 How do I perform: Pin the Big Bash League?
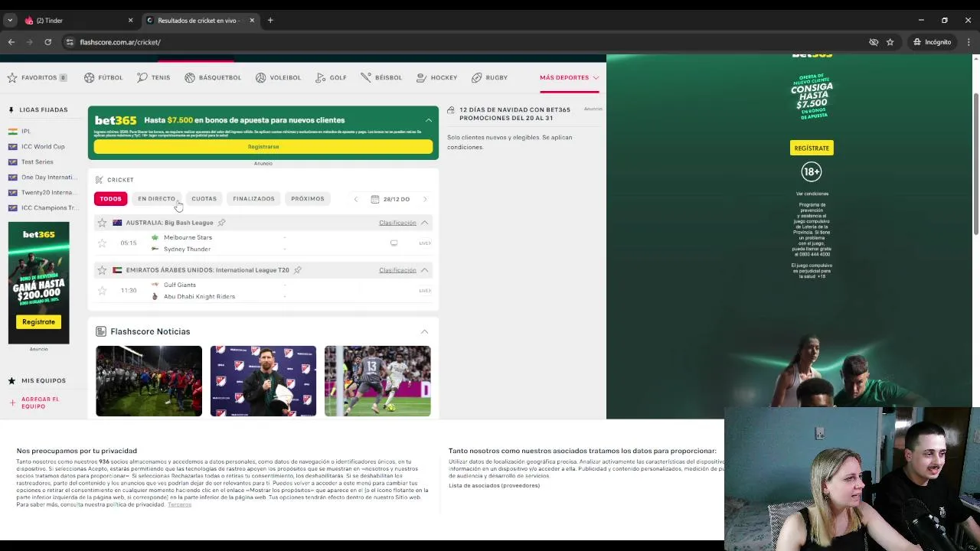pyautogui.click(x=221, y=223)
